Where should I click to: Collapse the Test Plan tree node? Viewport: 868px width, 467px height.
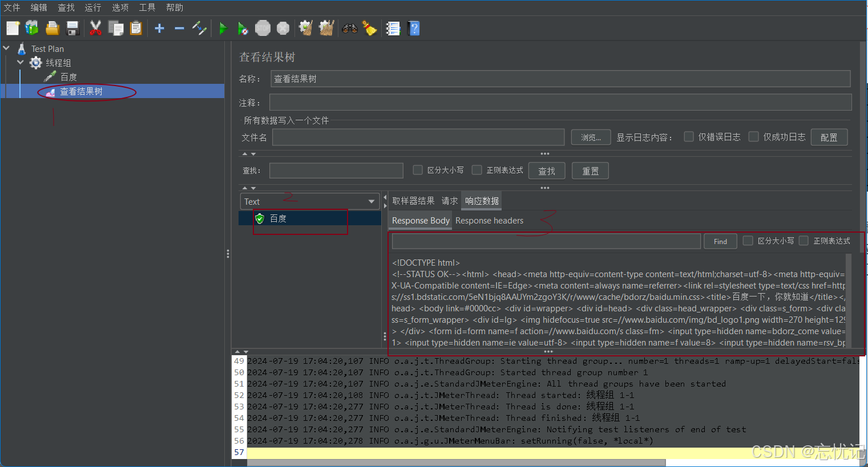pyautogui.click(x=6, y=48)
